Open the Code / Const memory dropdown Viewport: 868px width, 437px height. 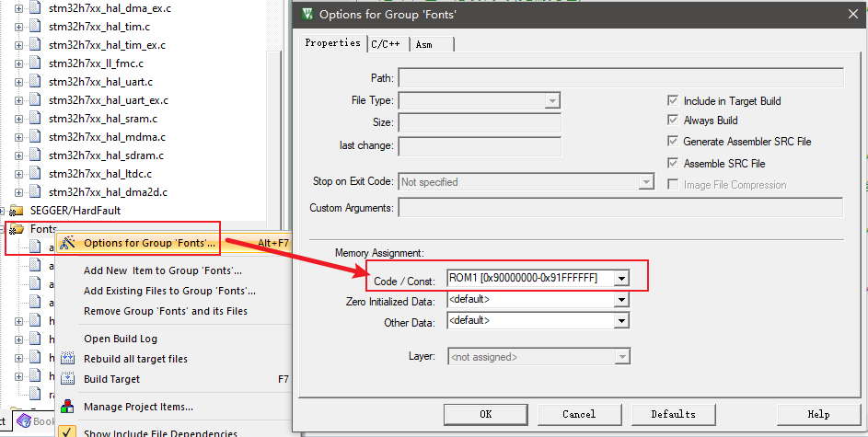tap(622, 278)
